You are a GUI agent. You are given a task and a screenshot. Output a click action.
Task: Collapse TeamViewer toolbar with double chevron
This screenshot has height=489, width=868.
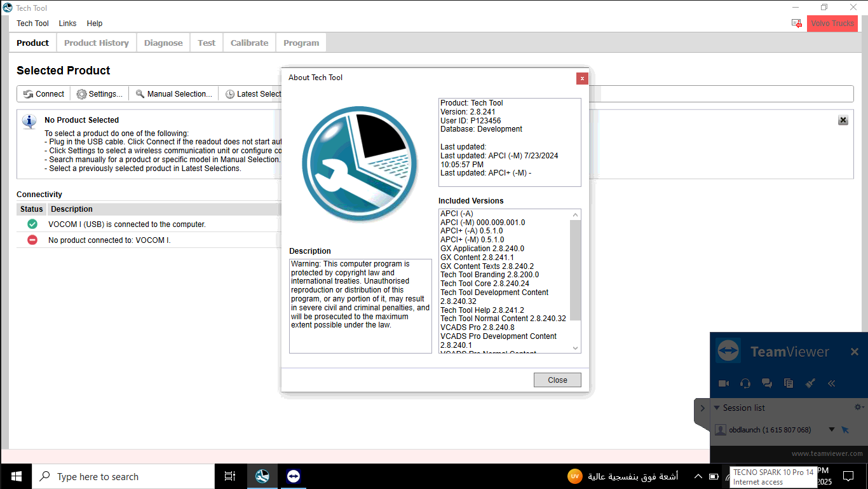(x=831, y=383)
